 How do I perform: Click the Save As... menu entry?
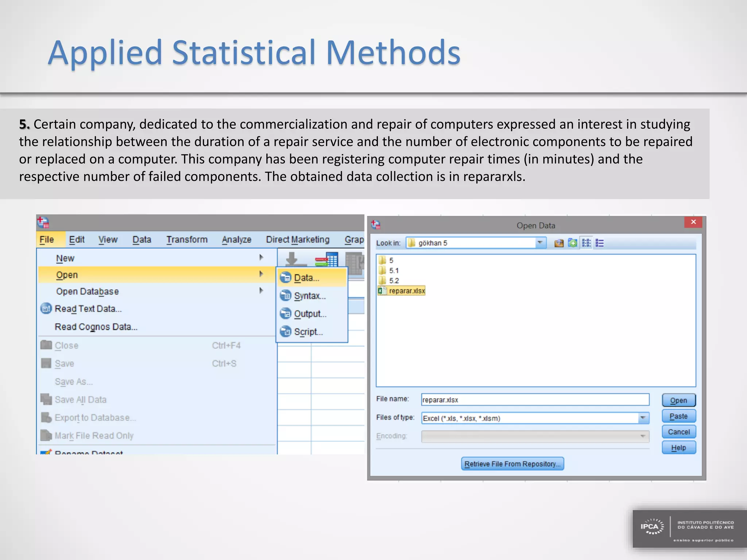pyautogui.click(x=157, y=382)
